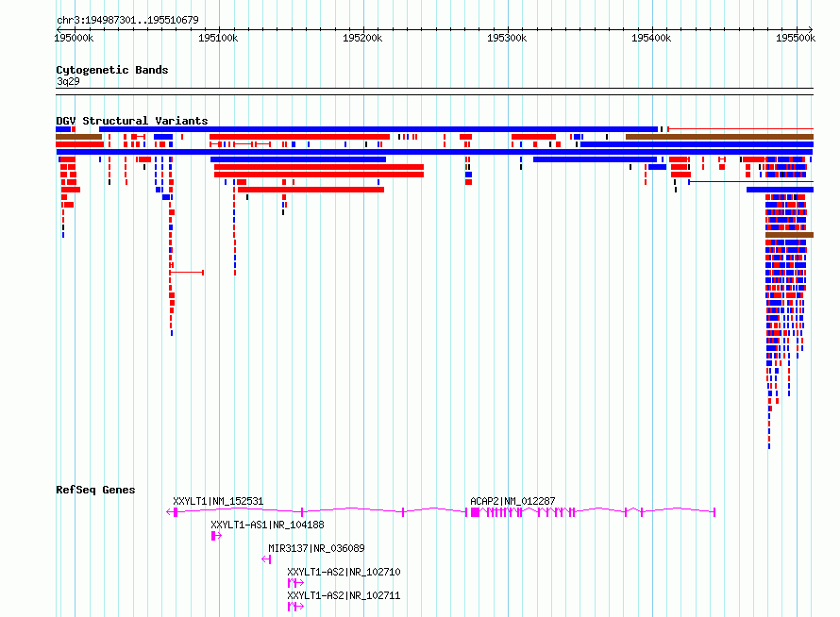The width and height of the screenshot is (840, 617).
Task: Click the thin red variant line at the top right
Action: (x=740, y=129)
